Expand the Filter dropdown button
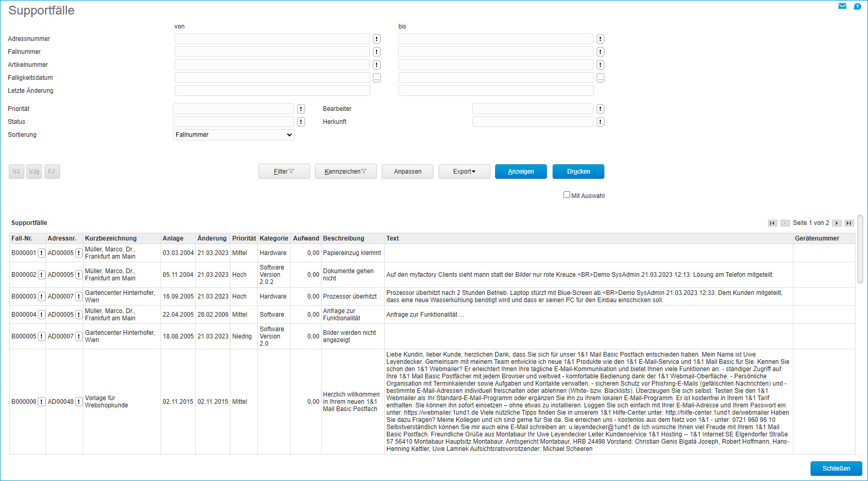The height and width of the screenshot is (481, 868). pyautogui.click(x=284, y=172)
